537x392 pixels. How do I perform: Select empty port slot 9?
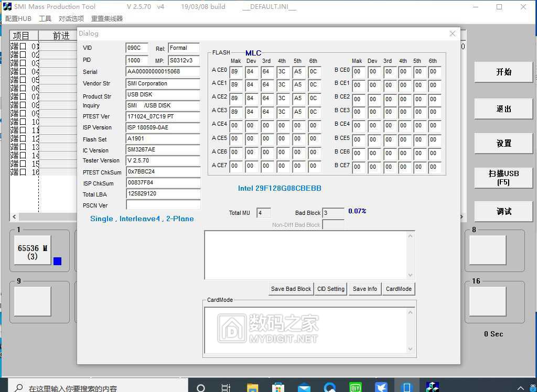point(33,301)
